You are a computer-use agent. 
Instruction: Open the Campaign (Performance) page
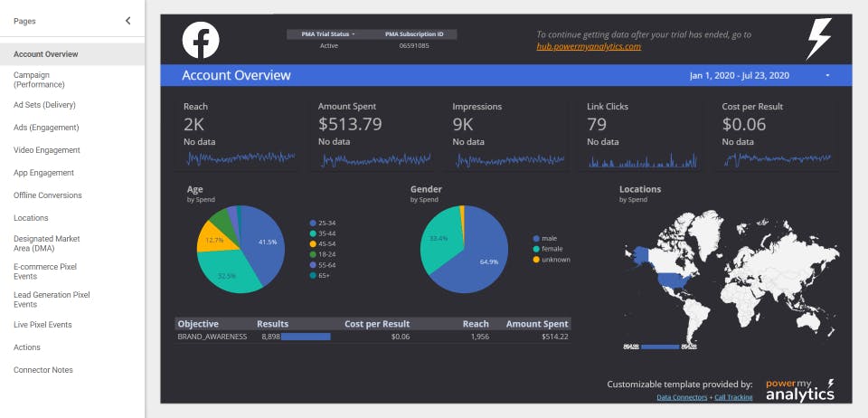(39, 80)
